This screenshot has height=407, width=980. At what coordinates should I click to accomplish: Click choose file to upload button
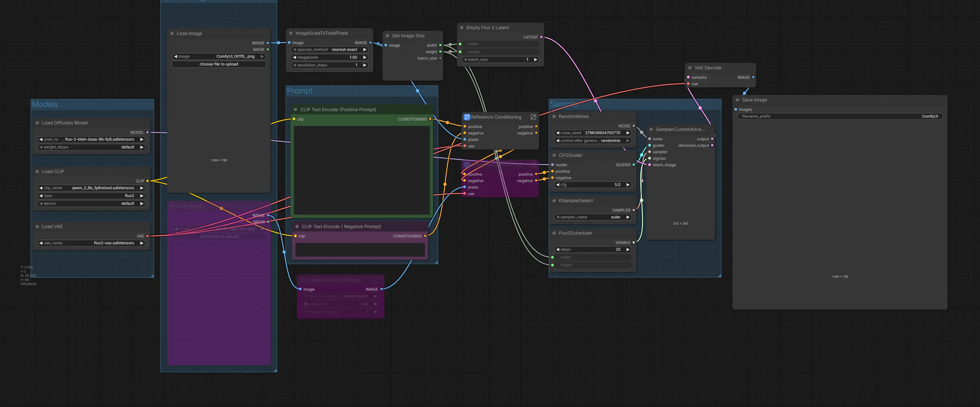click(219, 64)
